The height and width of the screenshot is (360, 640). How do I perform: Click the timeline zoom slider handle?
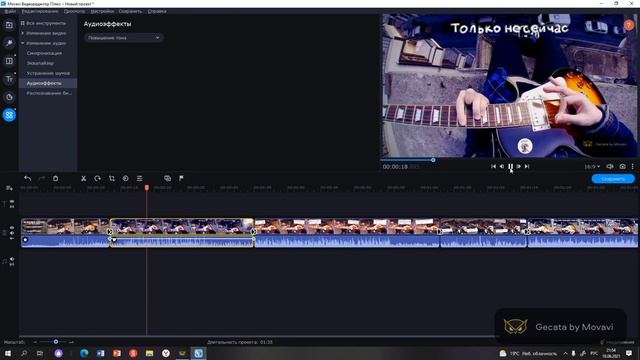(56, 342)
